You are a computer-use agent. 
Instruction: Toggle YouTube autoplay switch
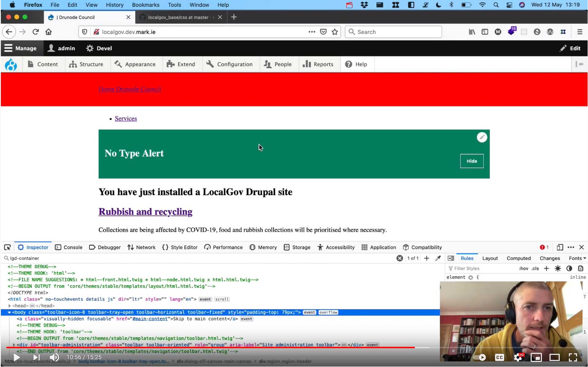[480, 357]
